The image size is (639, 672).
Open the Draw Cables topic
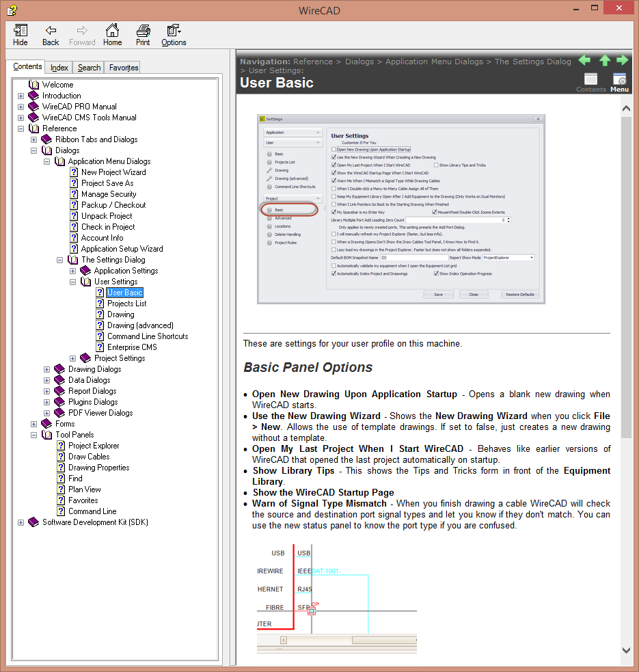point(89,457)
